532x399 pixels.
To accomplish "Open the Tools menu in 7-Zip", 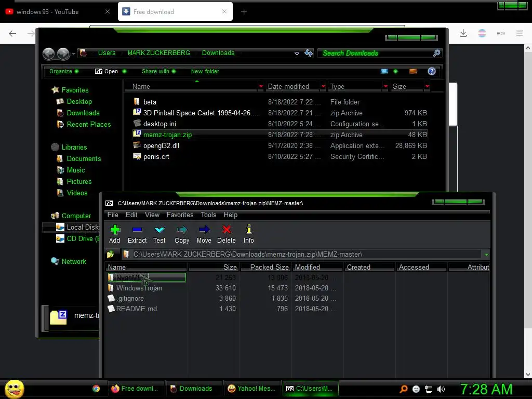I will point(208,215).
